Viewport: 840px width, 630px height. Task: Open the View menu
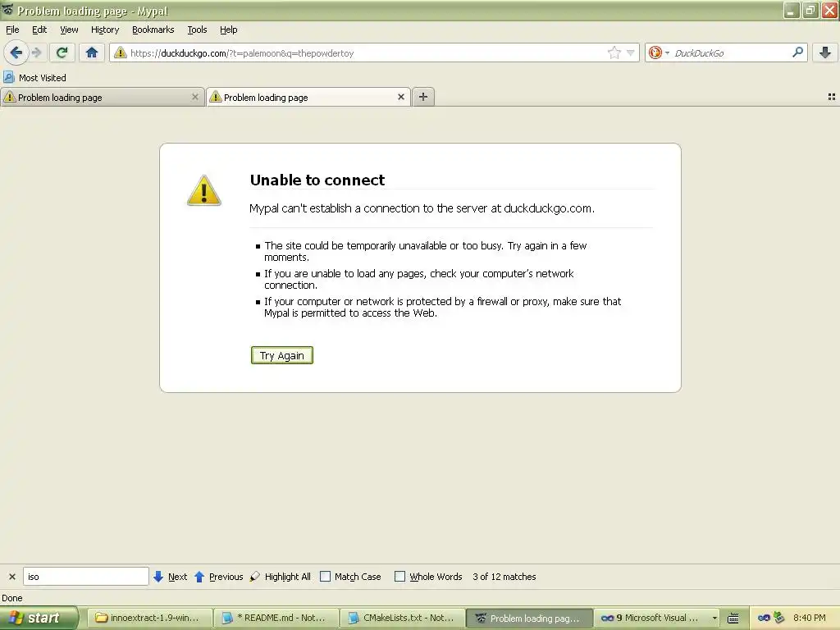69,30
